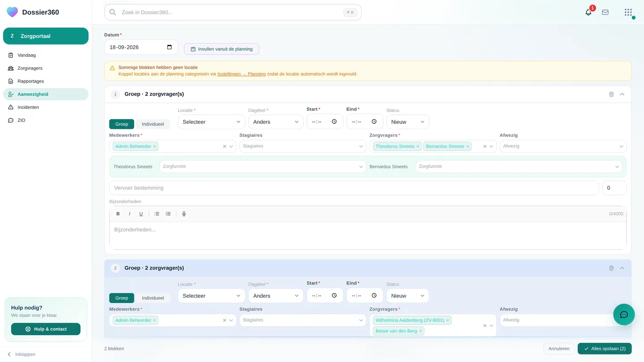
Task: Open Incidenten in sidebar
Action: pos(46,107)
